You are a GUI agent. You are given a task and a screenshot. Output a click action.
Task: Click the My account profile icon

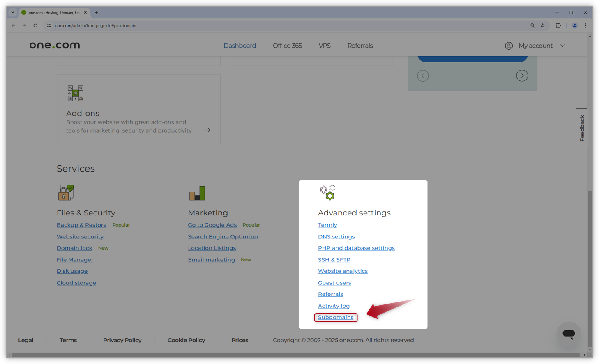coord(509,46)
